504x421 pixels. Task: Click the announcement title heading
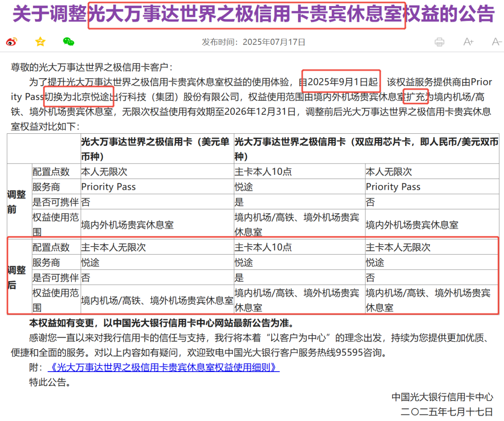253,14
